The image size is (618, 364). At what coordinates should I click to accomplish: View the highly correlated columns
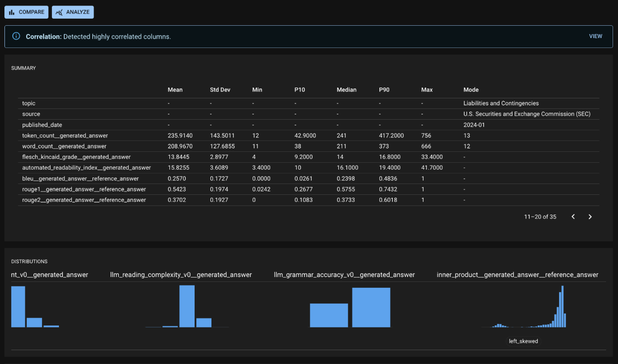[595, 36]
